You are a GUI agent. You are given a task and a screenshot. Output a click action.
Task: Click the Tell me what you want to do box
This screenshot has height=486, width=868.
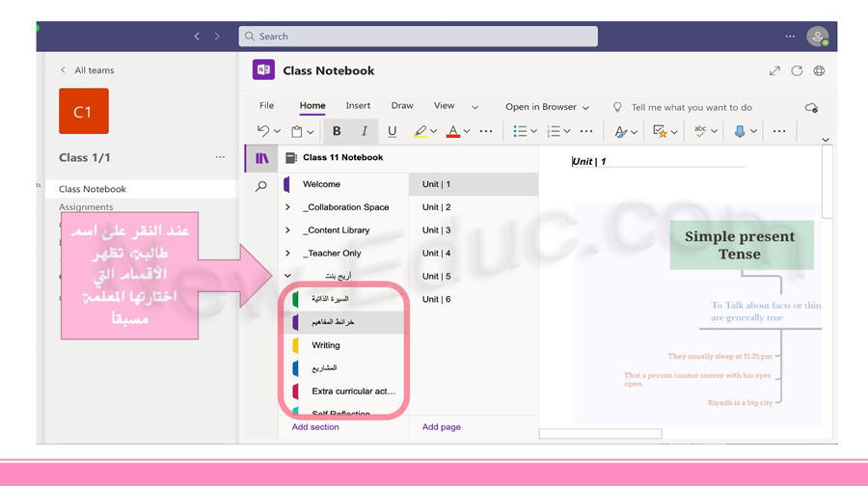(692, 107)
